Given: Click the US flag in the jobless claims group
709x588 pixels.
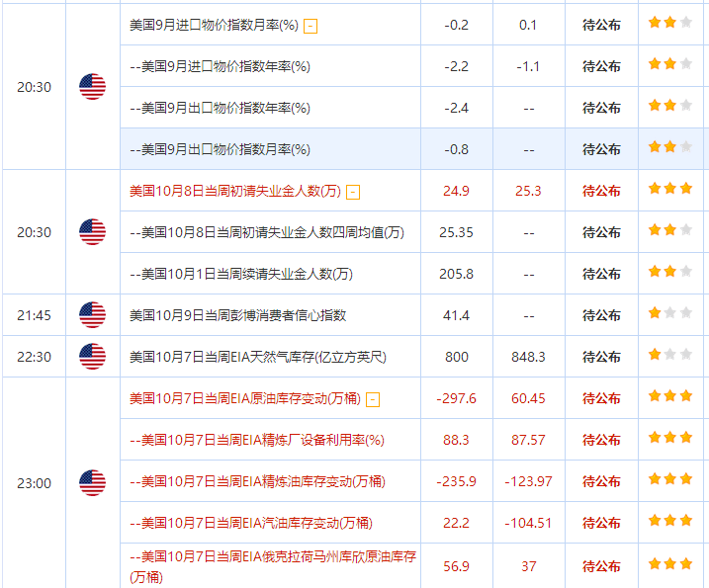Looking at the screenshot, I should (92, 232).
